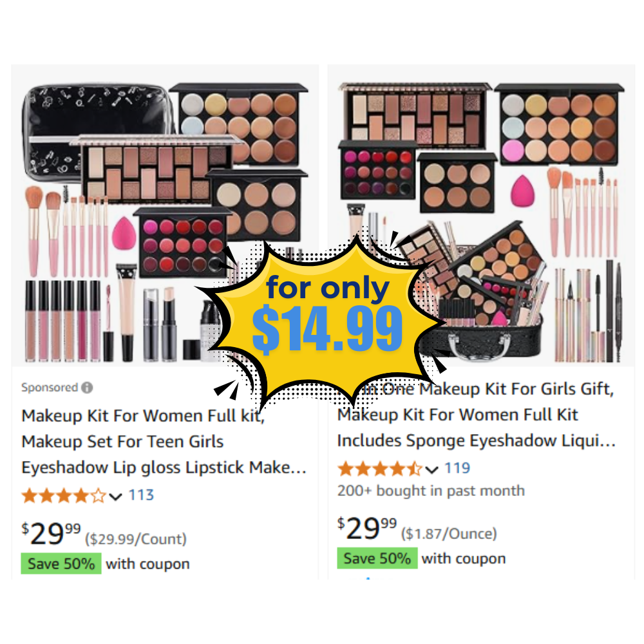Click '200+ bought in past month' text
The width and height of the screenshot is (644, 644).
[x=431, y=491]
